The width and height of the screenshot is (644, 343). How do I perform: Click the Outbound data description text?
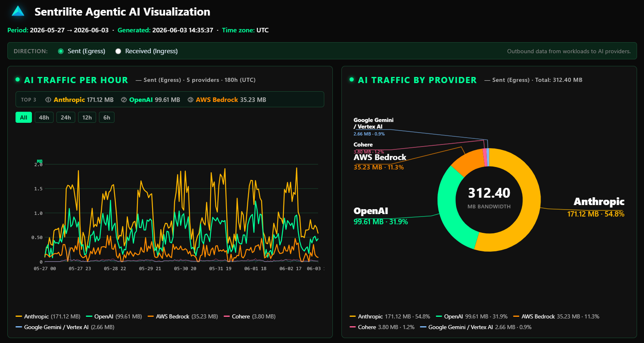[x=569, y=51]
